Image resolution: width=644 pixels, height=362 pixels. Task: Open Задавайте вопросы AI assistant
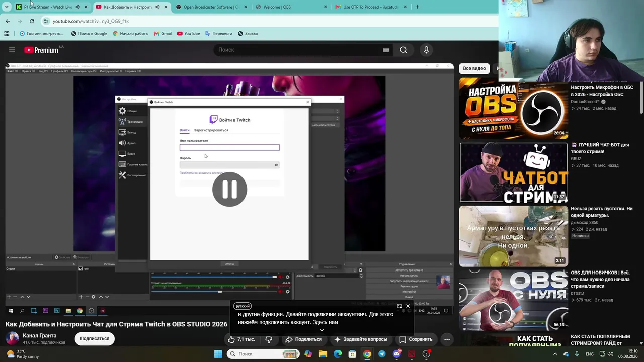tap(360, 339)
